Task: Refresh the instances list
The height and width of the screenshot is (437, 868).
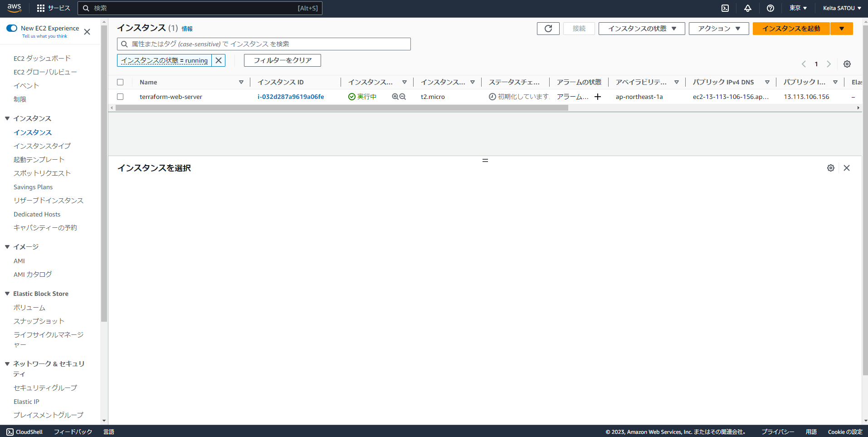Action: coord(548,29)
